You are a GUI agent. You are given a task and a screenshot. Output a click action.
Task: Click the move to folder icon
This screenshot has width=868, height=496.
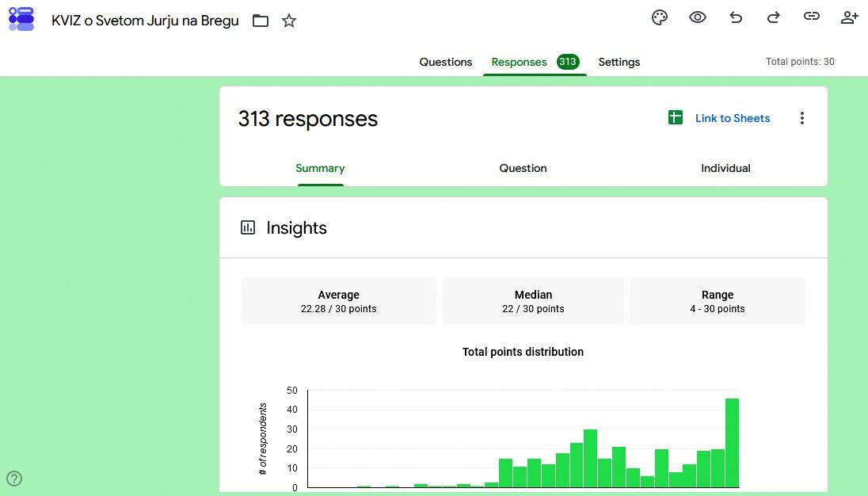point(261,21)
